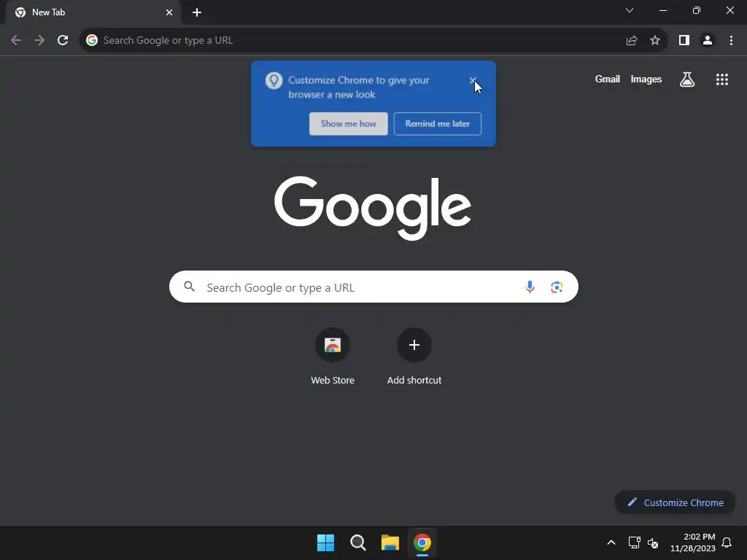The image size is (747, 560).
Task: Click the browser back arrow
Action: coord(16,41)
